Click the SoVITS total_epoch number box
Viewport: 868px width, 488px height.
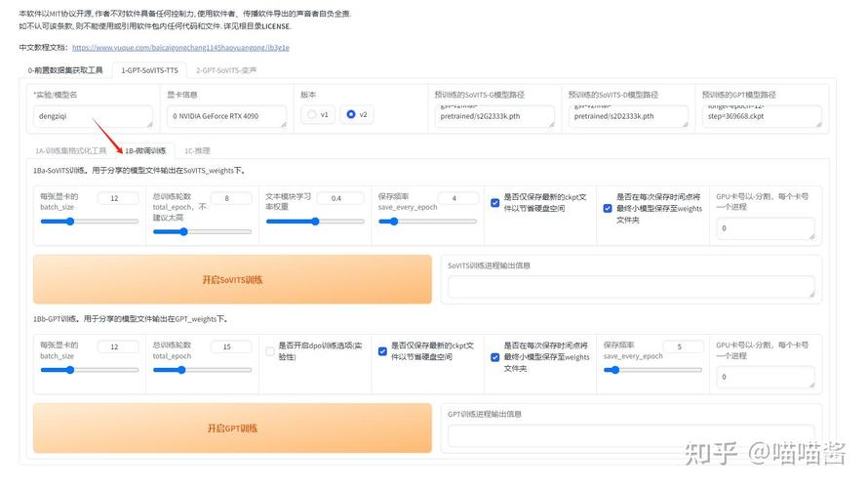click(231, 198)
